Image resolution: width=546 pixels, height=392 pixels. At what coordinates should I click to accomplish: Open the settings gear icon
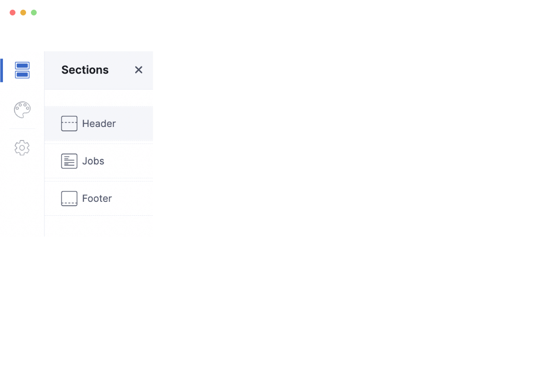(22, 148)
